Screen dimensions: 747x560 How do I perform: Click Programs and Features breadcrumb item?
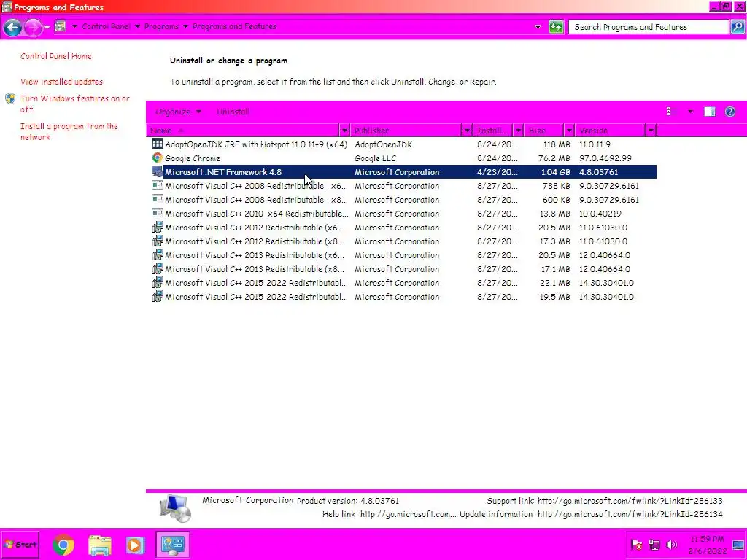pos(234,27)
